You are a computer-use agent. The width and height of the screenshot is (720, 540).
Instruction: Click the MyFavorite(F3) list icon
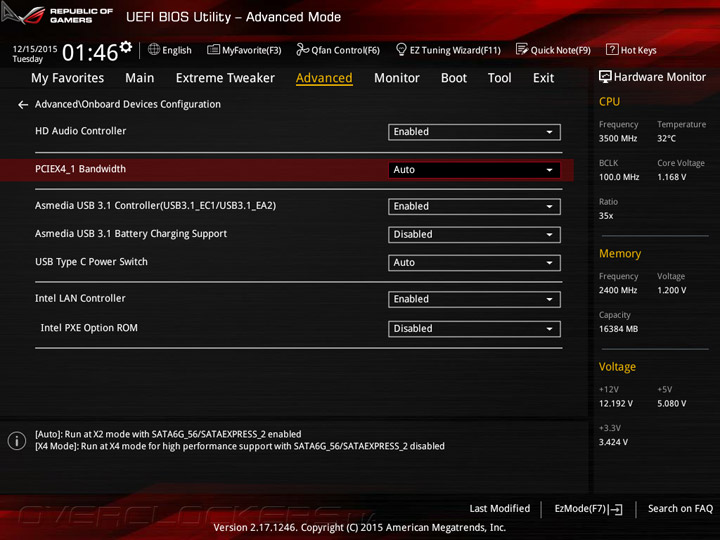[x=214, y=50]
